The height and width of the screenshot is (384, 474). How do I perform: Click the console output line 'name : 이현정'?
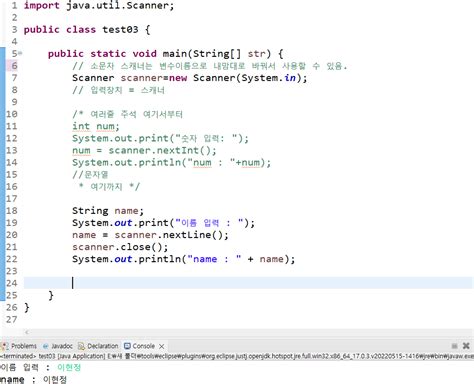[33, 379]
